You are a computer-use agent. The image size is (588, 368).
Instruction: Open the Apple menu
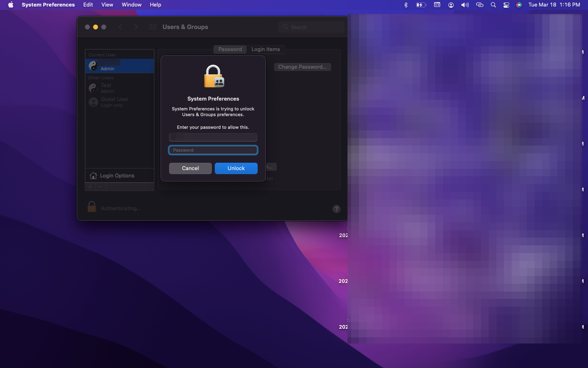coord(11,5)
